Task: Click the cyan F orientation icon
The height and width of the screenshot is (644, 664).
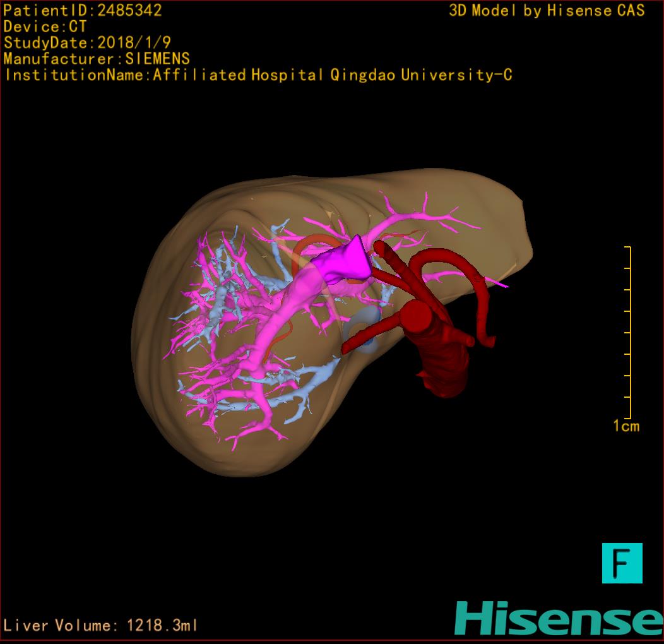Action: point(622,563)
